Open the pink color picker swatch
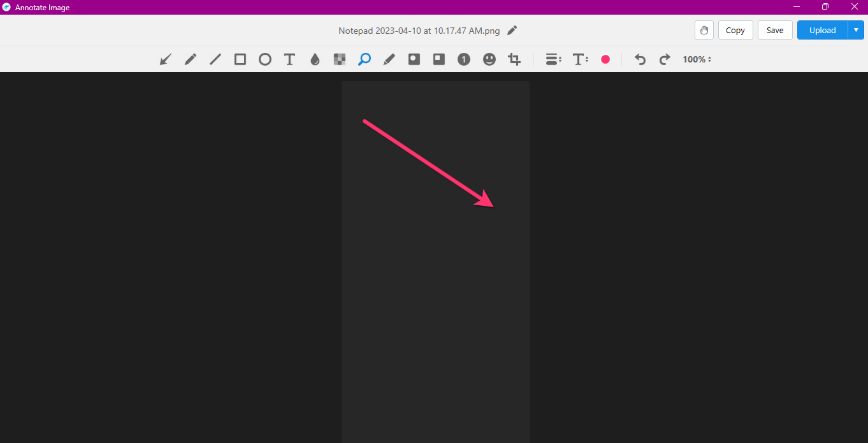Screen dimensions: 868x443 605,59
